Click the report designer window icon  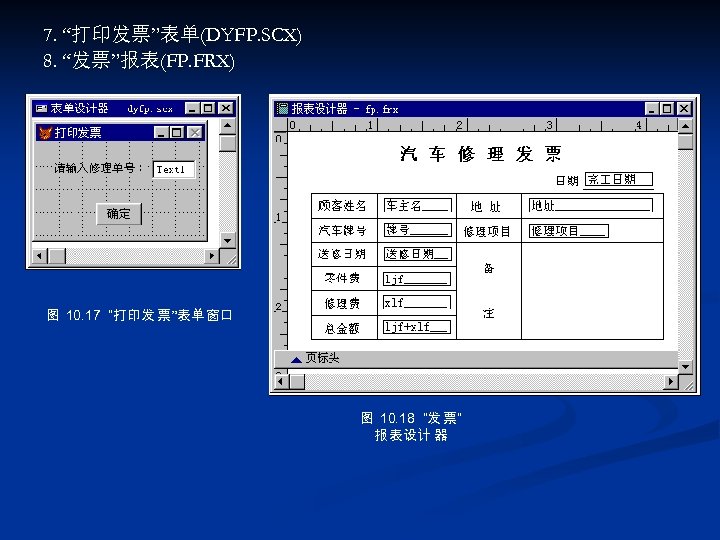click(x=282, y=109)
